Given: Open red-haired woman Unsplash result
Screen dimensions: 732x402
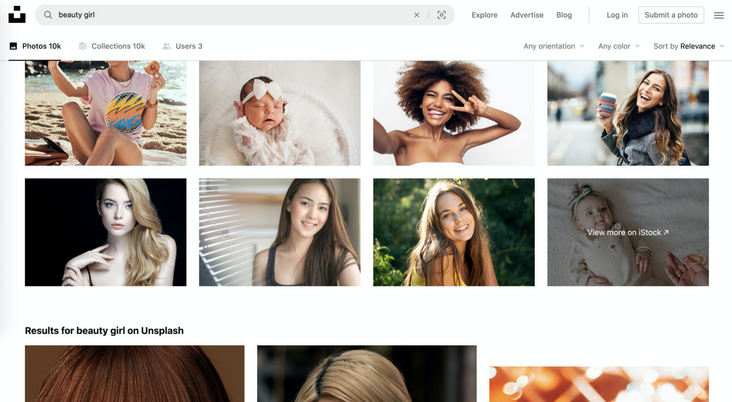Looking at the screenshot, I should point(134,374).
